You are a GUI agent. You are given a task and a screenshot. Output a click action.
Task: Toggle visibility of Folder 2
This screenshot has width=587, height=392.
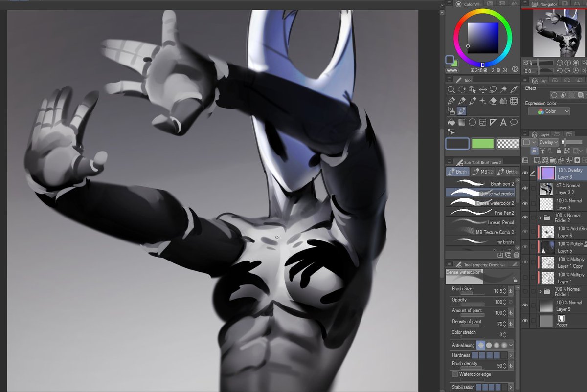point(525,218)
